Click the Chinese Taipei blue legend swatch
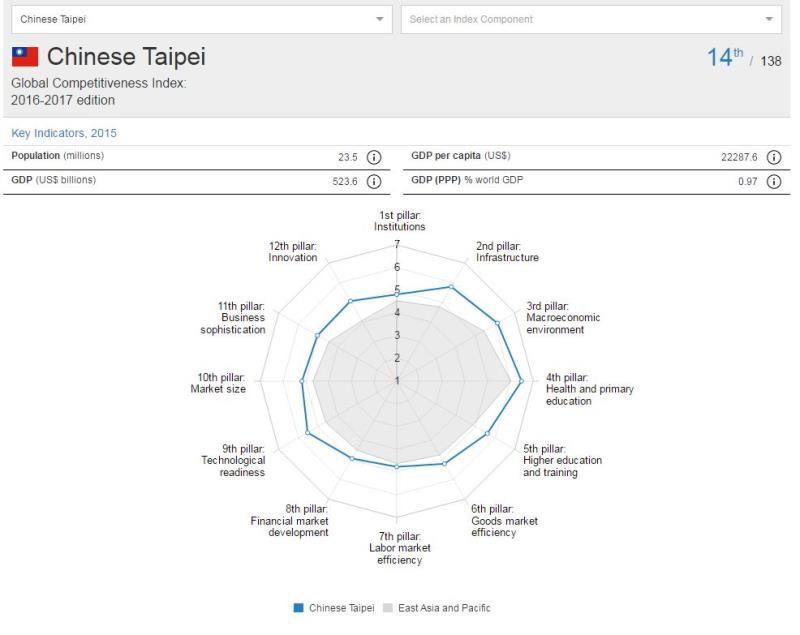Screen dimensions: 800x635 (298, 608)
